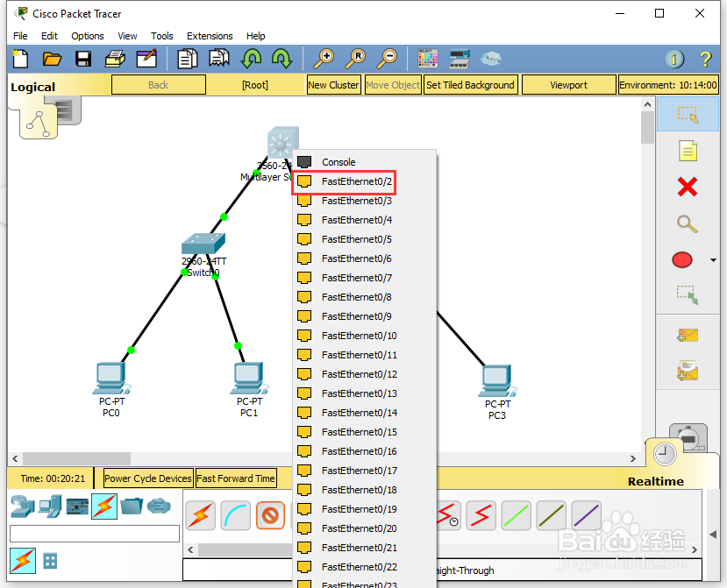
Task: Open the network information icon
Action: (674, 59)
